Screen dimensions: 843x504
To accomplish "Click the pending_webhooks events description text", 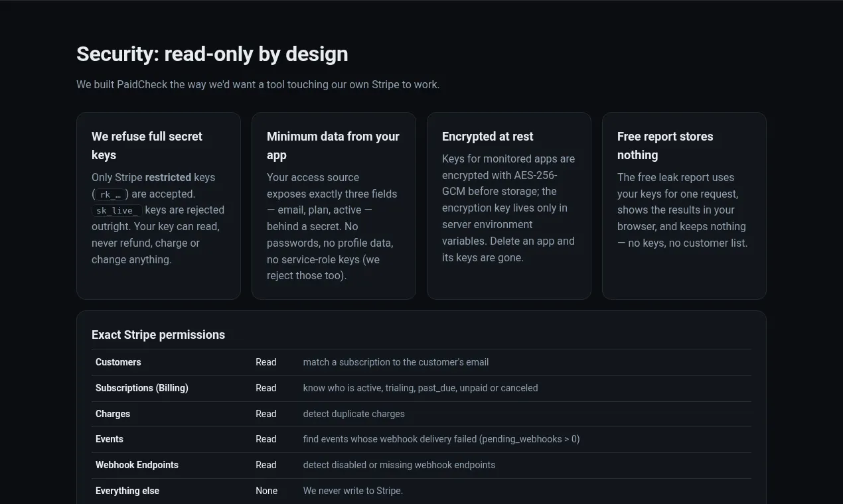I will tap(441, 439).
